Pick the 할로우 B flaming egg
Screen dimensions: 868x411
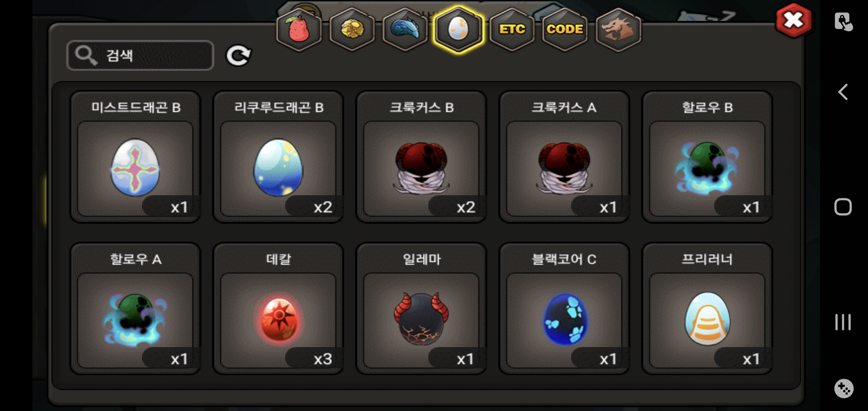pyautogui.click(x=707, y=156)
